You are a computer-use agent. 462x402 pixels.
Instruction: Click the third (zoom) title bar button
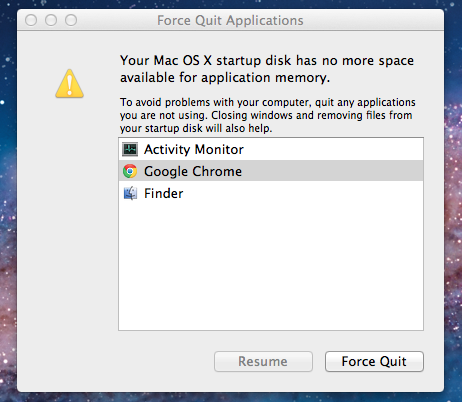tap(71, 20)
